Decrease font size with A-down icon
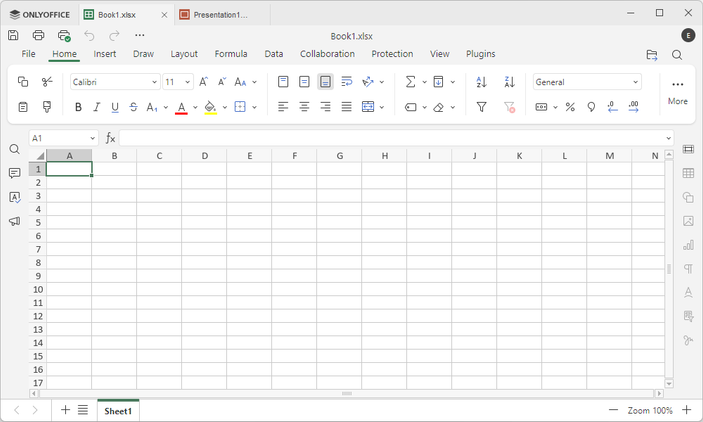The height and width of the screenshot is (422, 703). (x=222, y=82)
